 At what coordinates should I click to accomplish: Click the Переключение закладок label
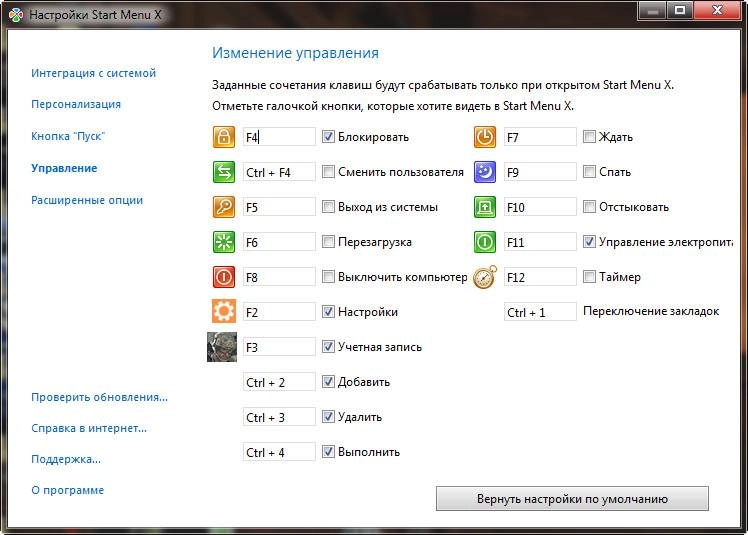point(651,311)
